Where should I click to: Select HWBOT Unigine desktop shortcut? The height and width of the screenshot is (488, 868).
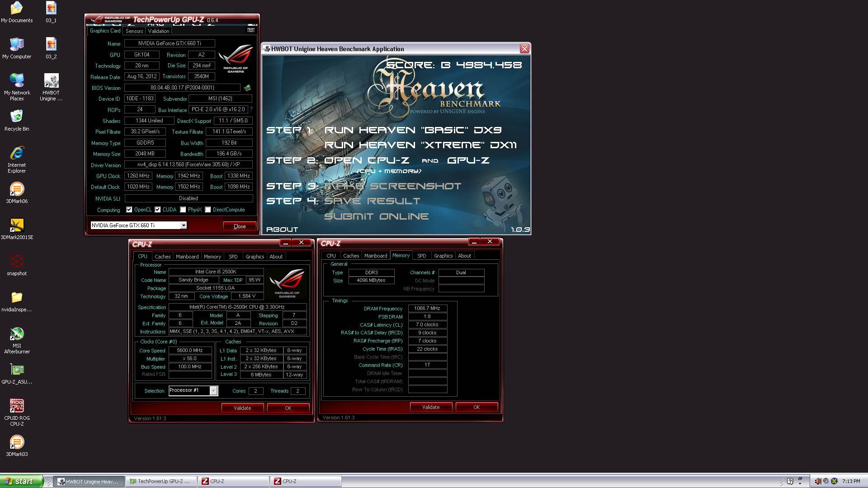(51, 87)
